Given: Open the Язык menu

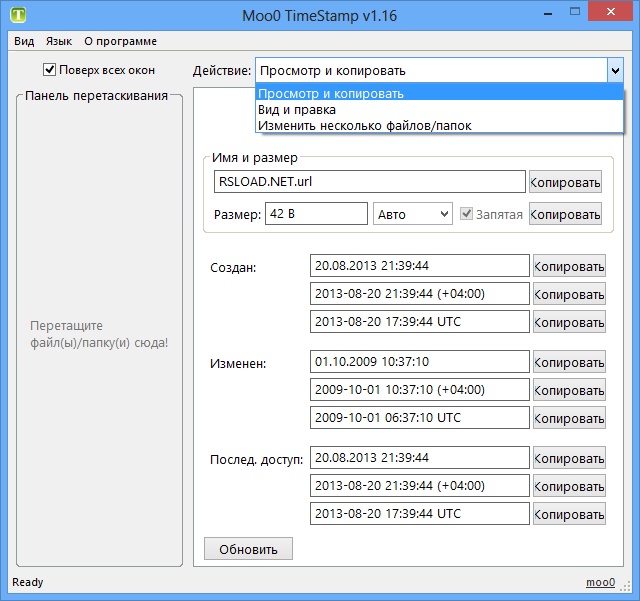Looking at the screenshot, I should [x=59, y=41].
